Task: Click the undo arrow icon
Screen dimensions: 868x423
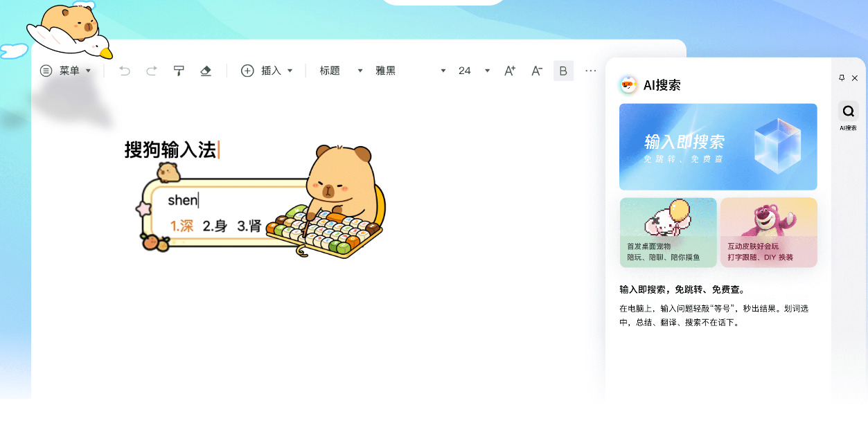Action: 125,71
